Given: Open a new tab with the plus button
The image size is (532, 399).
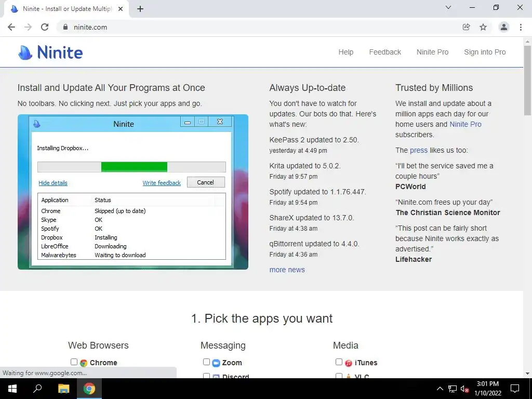Looking at the screenshot, I should (140, 9).
